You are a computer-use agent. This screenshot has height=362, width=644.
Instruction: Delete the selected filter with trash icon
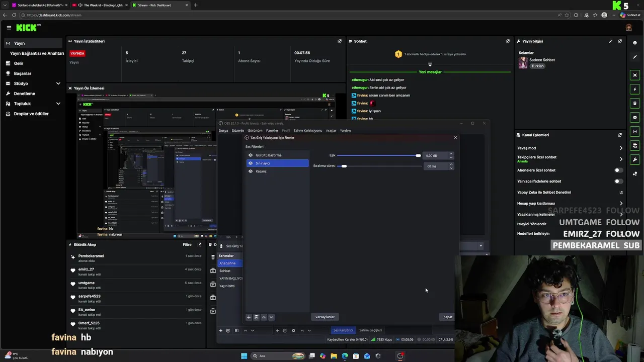(x=256, y=317)
